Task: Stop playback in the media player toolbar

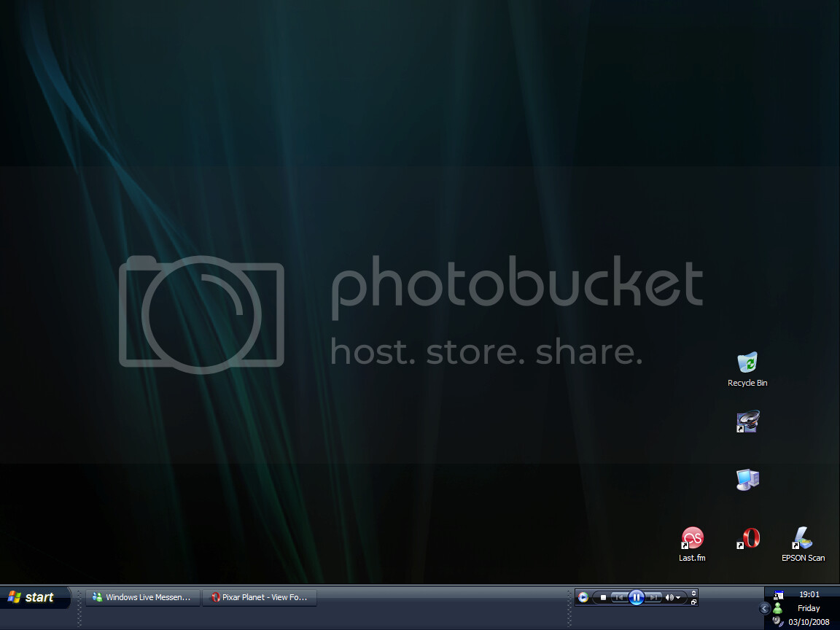Action: pyautogui.click(x=603, y=597)
